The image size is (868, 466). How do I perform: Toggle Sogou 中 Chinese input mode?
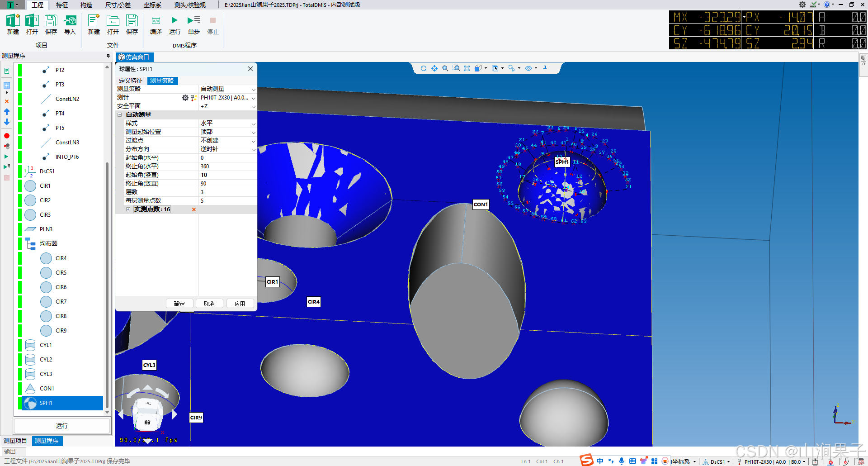[600, 461]
